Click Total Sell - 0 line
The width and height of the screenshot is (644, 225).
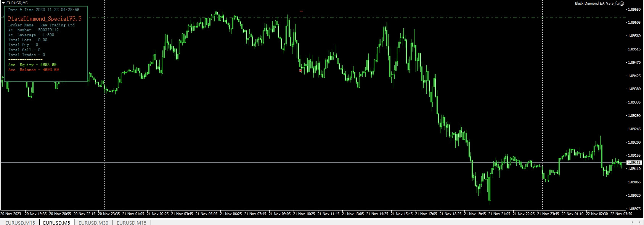coord(24,50)
